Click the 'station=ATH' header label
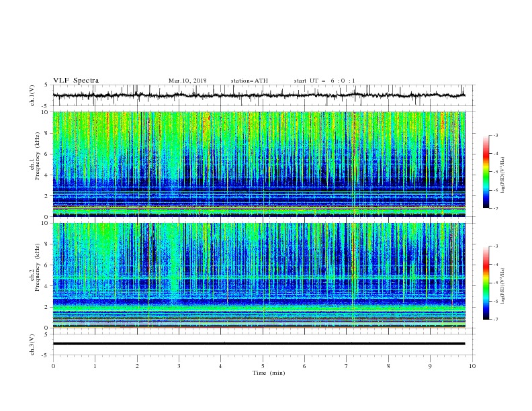Screen dimensions: 532x411 [x=249, y=81]
